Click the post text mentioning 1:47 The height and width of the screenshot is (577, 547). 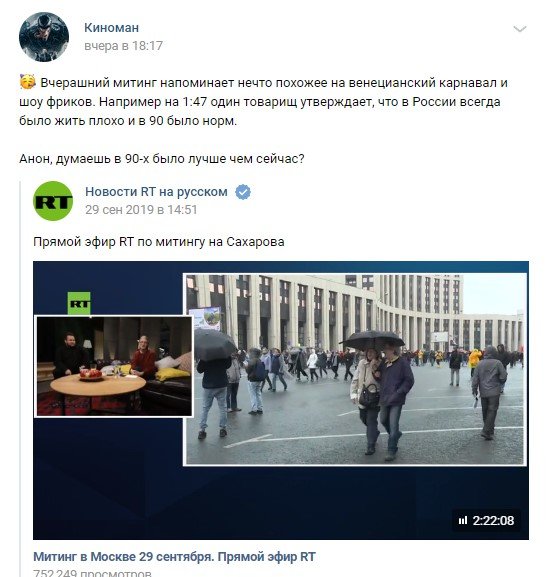(264, 102)
